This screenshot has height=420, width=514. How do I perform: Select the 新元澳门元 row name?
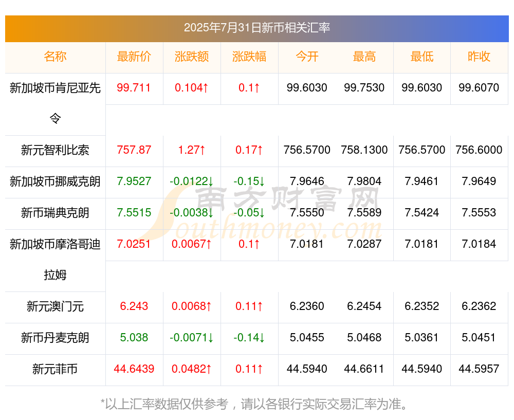click(55, 306)
